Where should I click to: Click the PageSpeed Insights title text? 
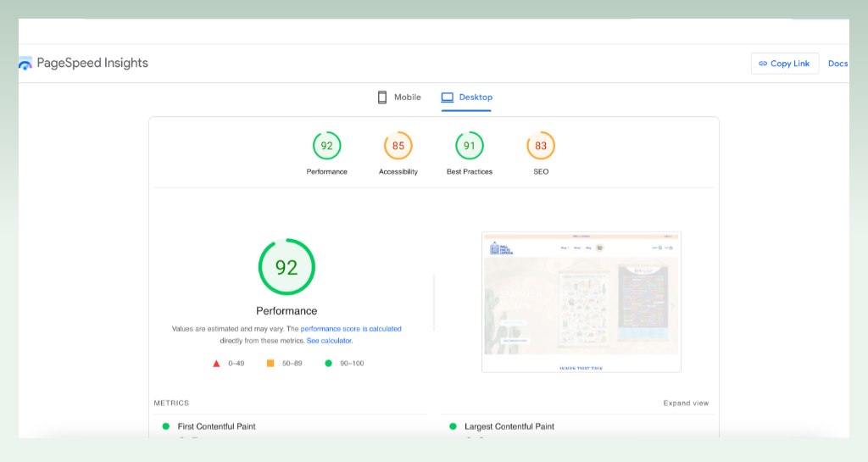point(92,63)
